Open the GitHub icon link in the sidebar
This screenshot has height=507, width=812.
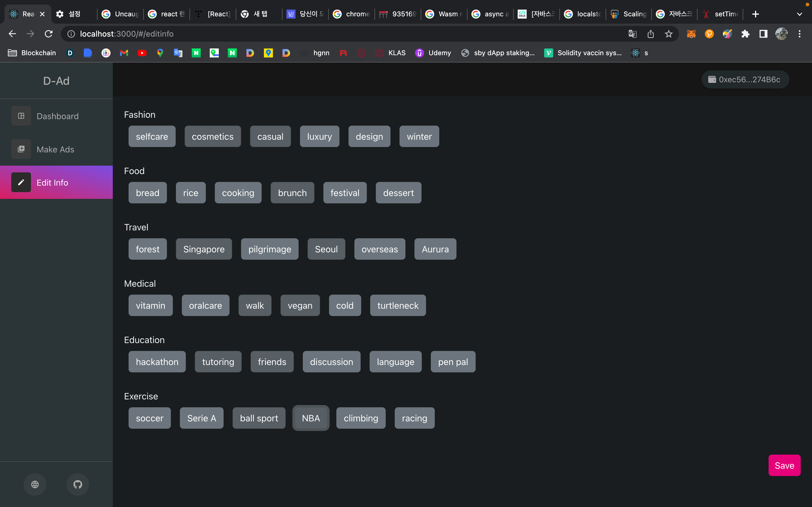[78, 484]
